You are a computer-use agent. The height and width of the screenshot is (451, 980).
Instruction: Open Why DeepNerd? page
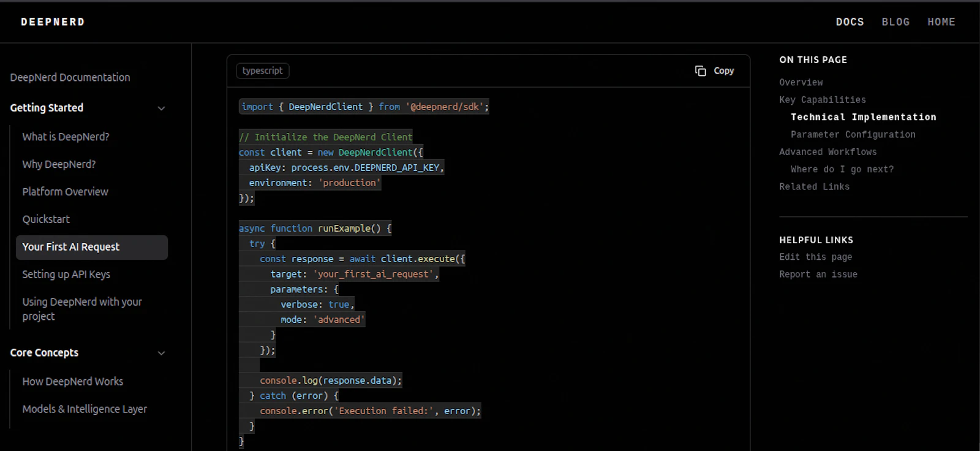tap(59, 164)
